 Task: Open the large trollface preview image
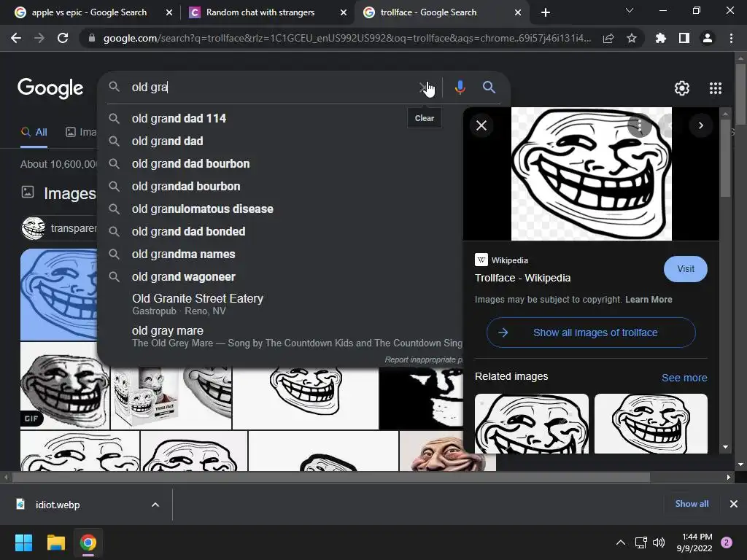click(x=591, y=174)
